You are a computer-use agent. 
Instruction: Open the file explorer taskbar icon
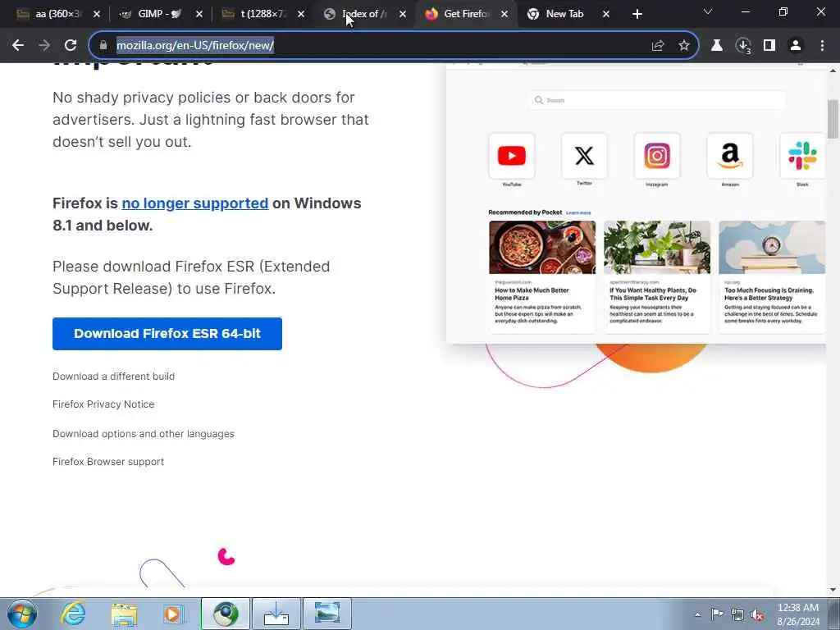point(125,614)
